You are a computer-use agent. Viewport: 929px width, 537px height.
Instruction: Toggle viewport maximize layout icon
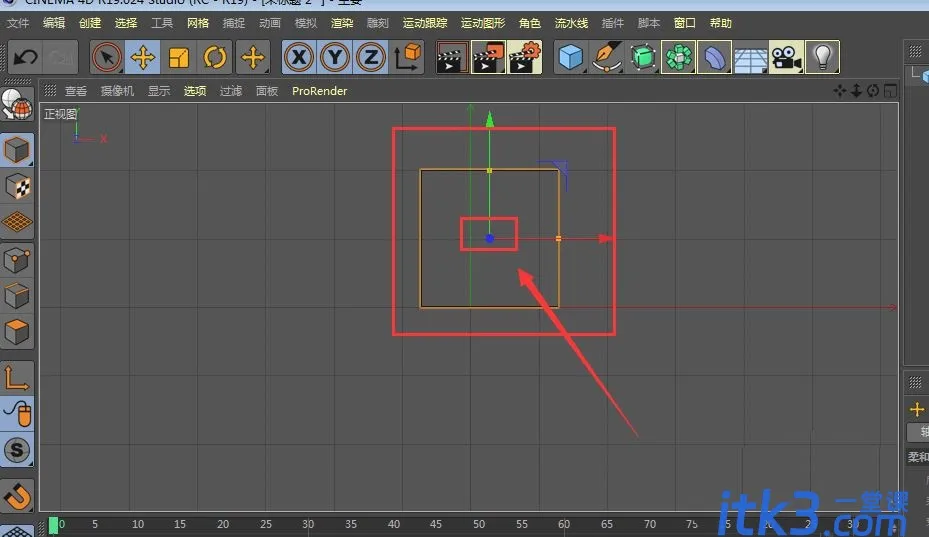pyautogui.click(x=890, y=91)
